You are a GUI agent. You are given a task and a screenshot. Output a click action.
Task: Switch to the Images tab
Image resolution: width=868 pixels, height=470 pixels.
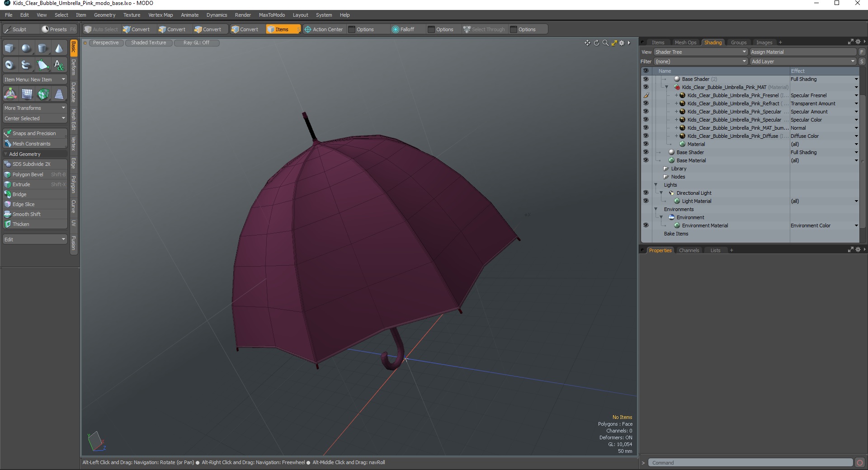tap(764, 42)
